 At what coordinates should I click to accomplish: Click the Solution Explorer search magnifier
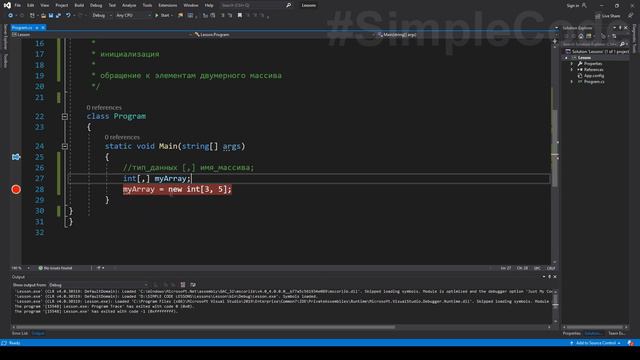pyautogui.click(x=622, y=44)
